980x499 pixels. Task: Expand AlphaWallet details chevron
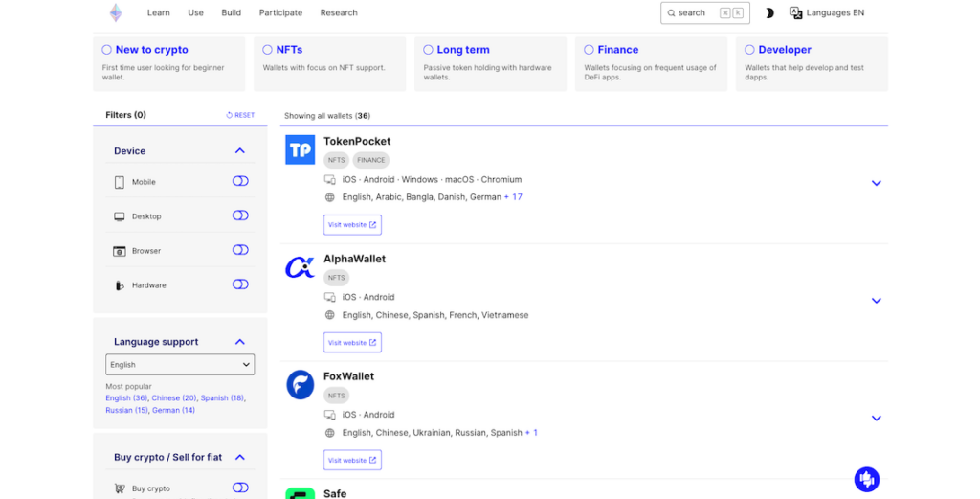(x=877, y=301)
